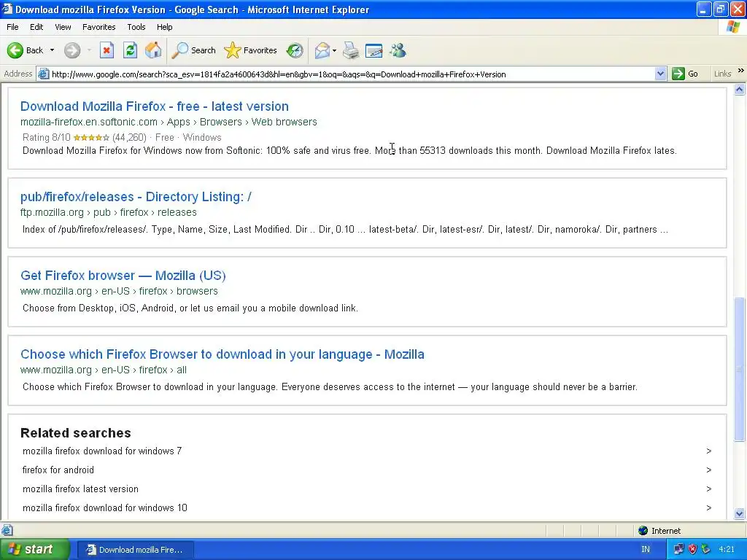Click the chevron beside windows 10 related search
747x560 pixels.
pos(709,508)
